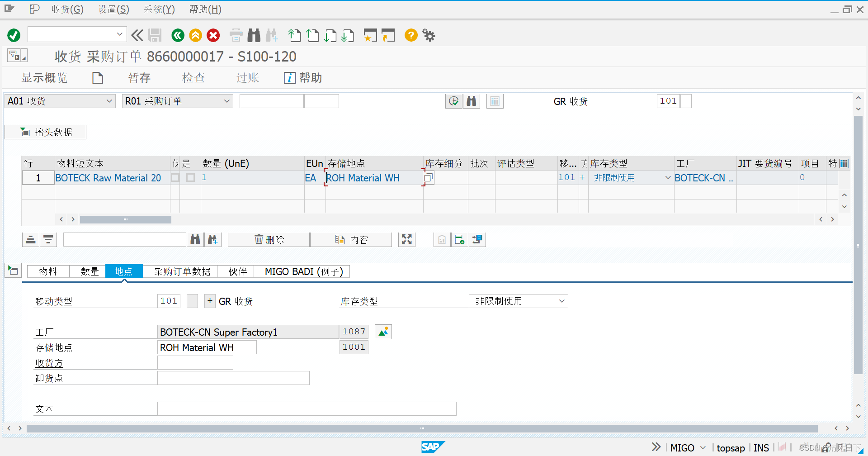868x456 pixels.
Task: Click the 删除 delete button
Action: click(x=269, y=240)
